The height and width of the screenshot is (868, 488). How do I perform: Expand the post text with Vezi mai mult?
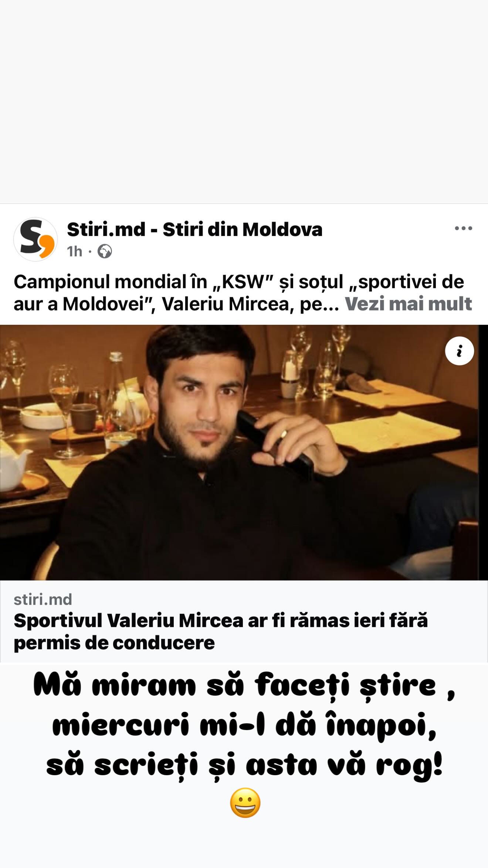point(409,304)
